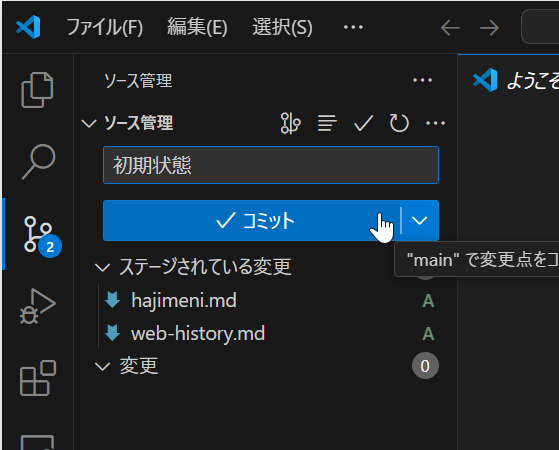This screenshot has width=559, height=450.
Task: Open views and more actions ellipsis at panel top
Action: coord(422,80)
